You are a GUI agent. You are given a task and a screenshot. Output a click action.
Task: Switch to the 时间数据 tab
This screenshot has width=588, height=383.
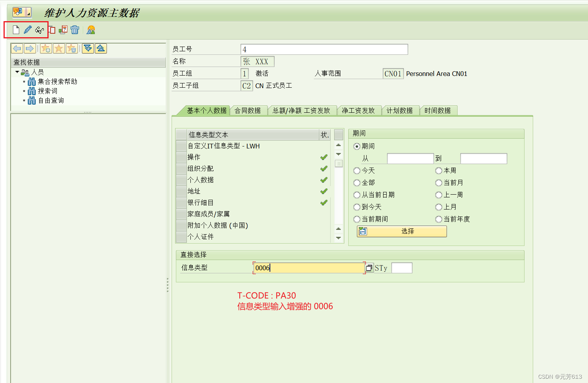click(x=438, y=110)
